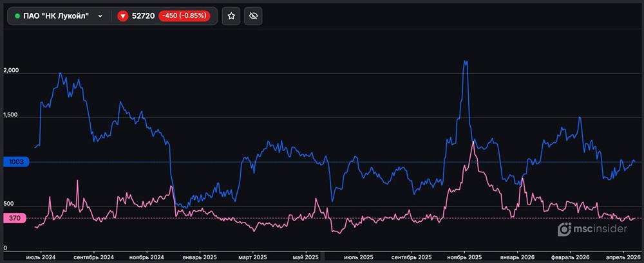Click the star favorite icon
The width and height of the screenshot is (644, 263).
point(231,16)
